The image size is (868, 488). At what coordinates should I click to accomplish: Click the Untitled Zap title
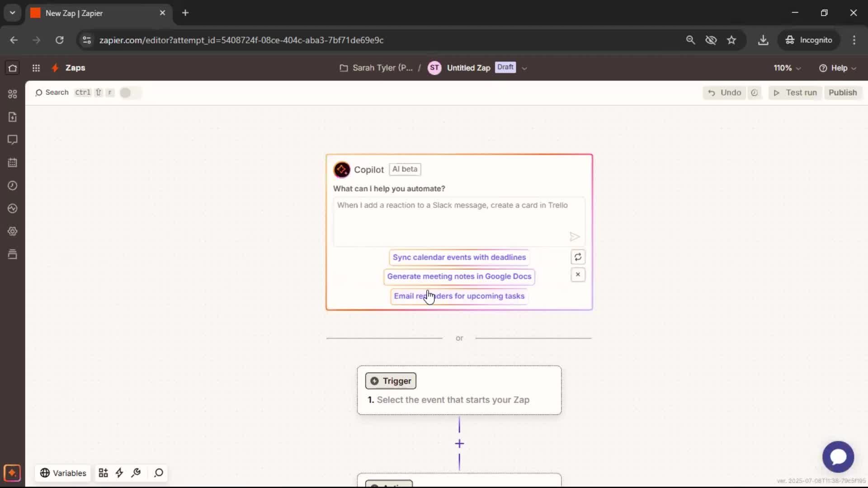point(468,68)
